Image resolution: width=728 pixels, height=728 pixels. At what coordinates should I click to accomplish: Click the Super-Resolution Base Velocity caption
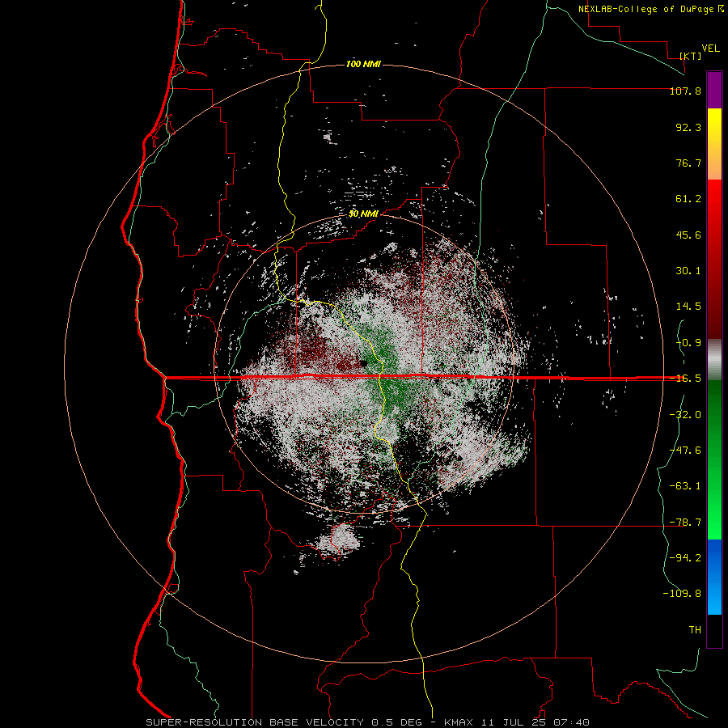click(368, 722)
